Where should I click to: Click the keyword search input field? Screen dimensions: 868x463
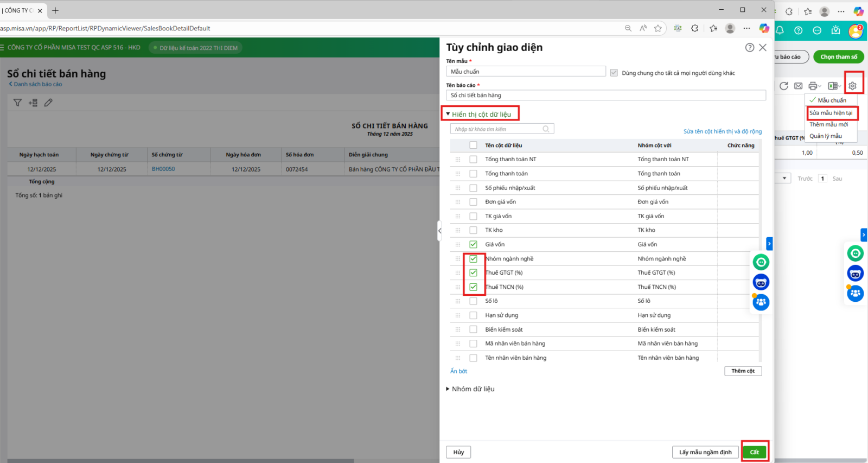pos(496,129)
